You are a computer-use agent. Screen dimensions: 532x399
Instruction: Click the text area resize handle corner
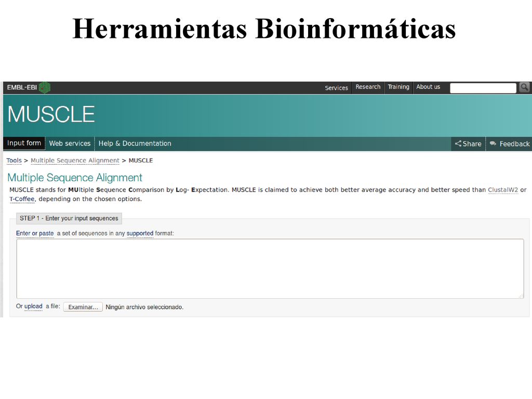[x=521, y=296]
